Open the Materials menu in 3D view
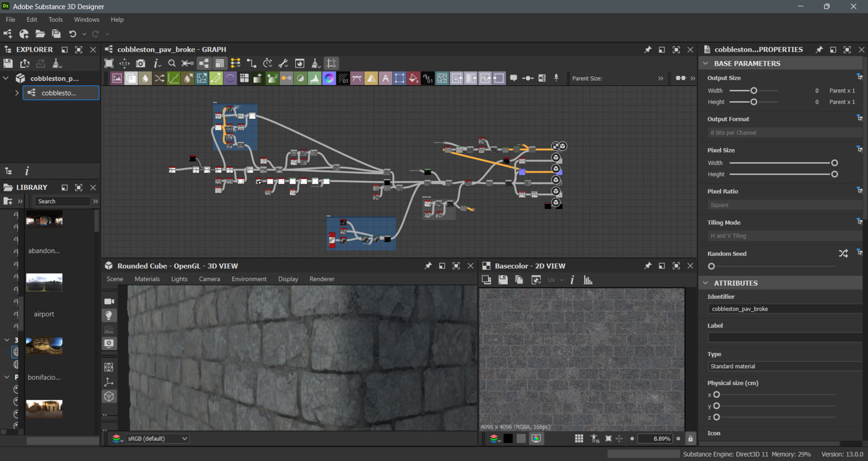This screenshot has height=461, width=868. (147, 279)
